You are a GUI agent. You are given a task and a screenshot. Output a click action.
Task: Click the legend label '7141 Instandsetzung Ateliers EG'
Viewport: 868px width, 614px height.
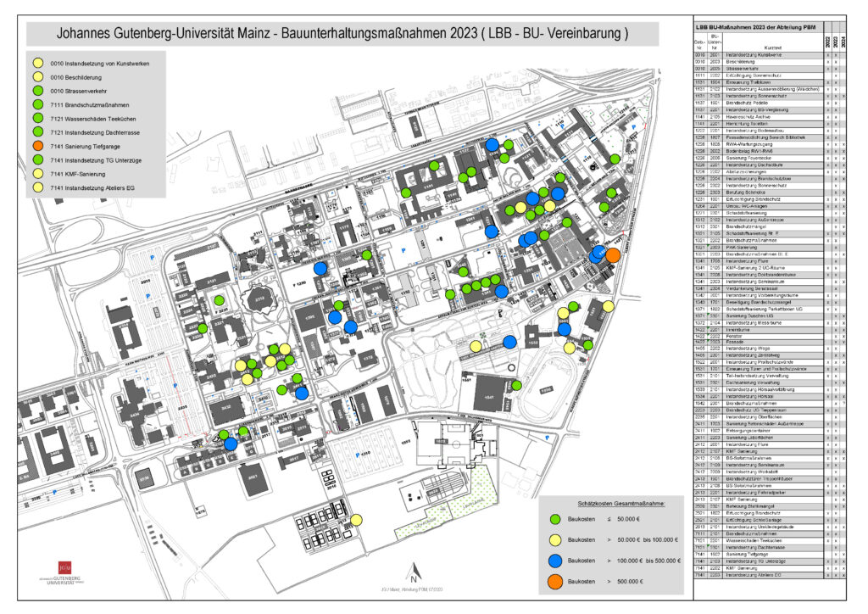pos(92,187)
